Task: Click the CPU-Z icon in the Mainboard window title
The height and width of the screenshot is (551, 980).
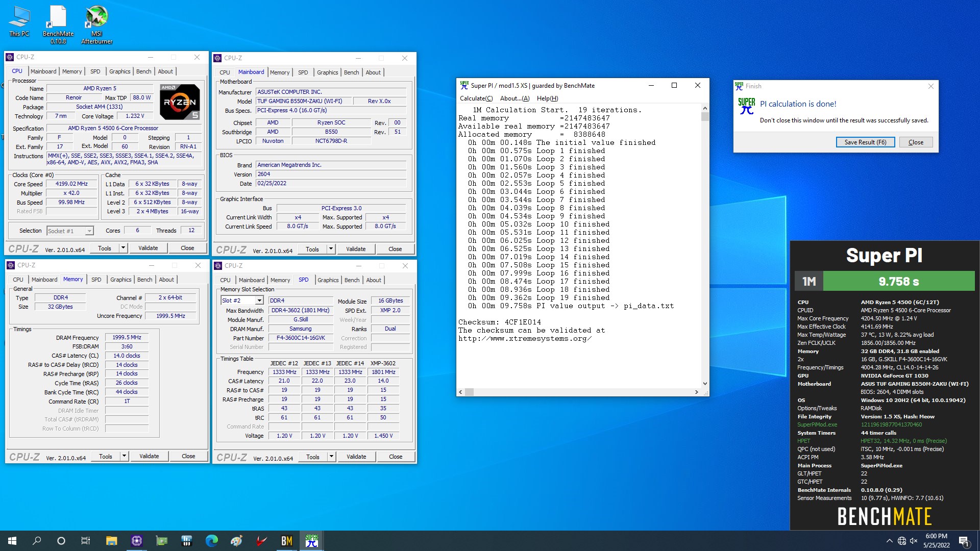Action: (217, 58)
